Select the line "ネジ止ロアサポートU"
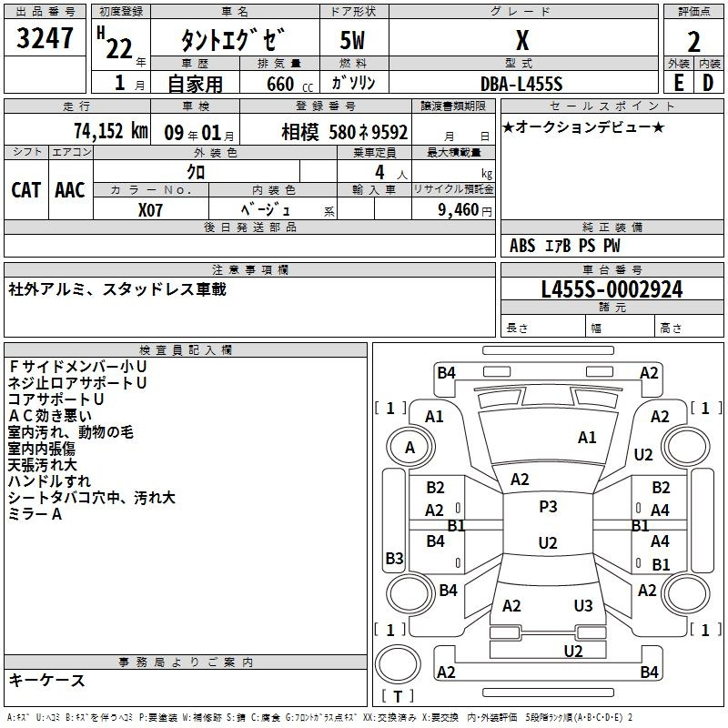This screenshot has height=728, width=728. coord(77,383)
